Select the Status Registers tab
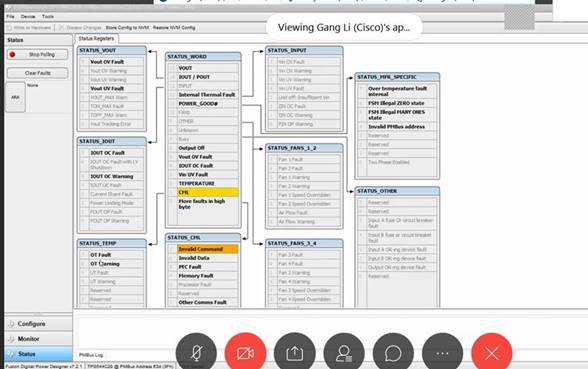Image resolution: width=588 pixels, height=369 pixels. click(96, 39)
